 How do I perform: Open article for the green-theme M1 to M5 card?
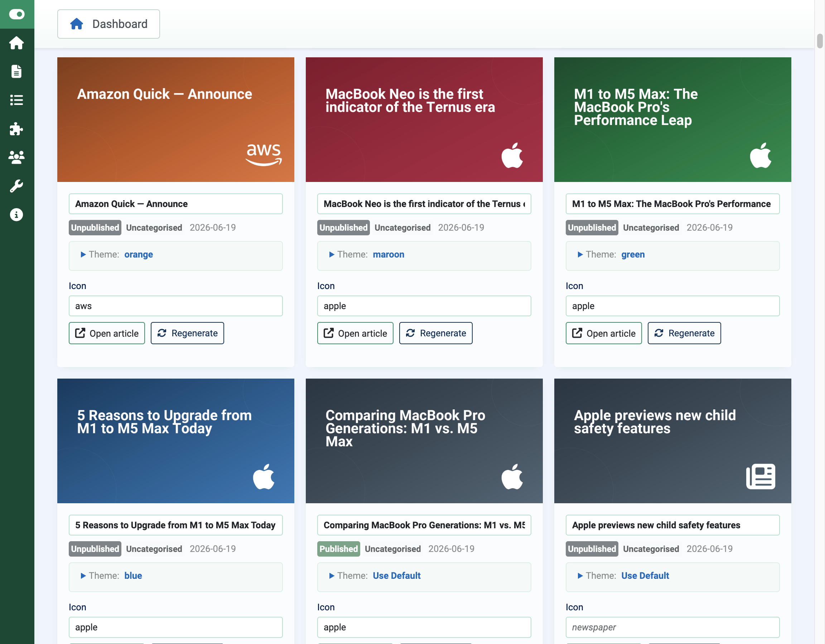(x=604, y=333)
